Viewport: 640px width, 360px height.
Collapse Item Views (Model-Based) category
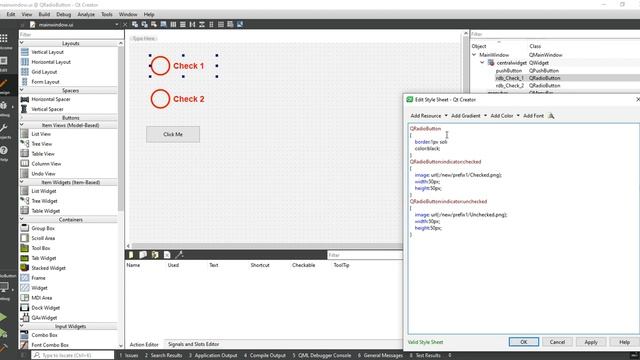pyautogui.click(x=22, y=125)
